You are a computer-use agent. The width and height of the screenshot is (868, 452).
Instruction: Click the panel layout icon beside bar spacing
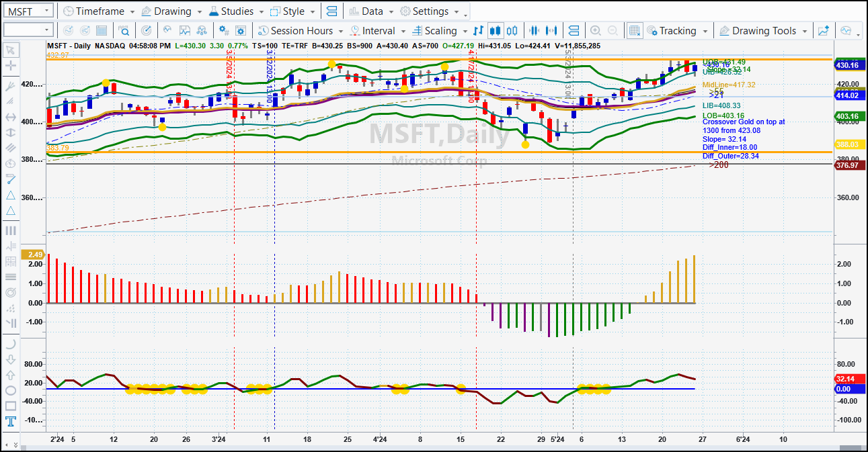[574, 30]
